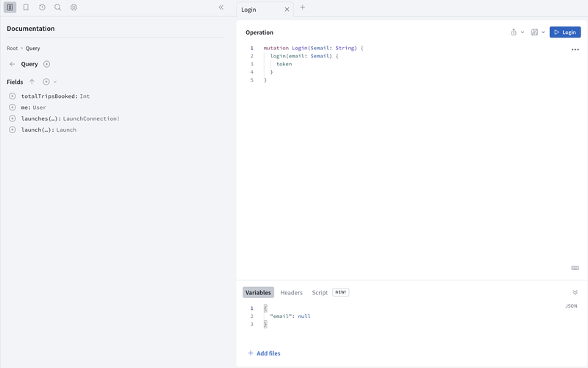Open totalTripsBooked field documentation
This screenshot has width=588, height=368.
tap(49, 96)
